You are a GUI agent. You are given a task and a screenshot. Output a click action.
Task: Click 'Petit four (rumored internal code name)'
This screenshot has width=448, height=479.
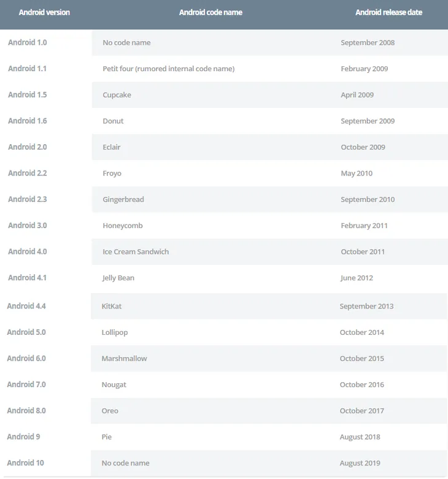pos(169,69)
